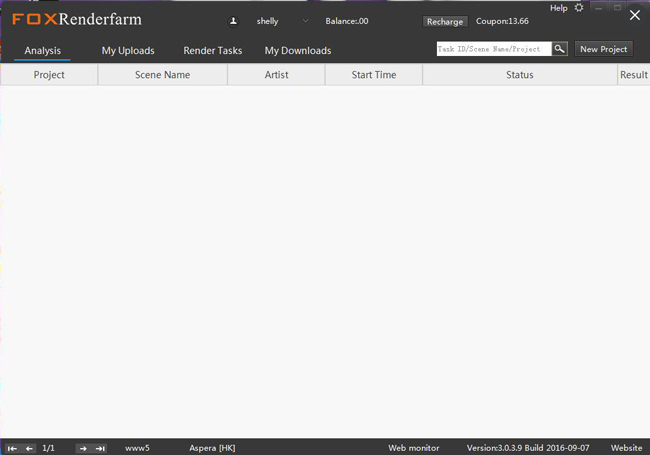This screenshot has width=650, height=455.
Task: Click the Balance:.00 text
Action: click(347, 21)
